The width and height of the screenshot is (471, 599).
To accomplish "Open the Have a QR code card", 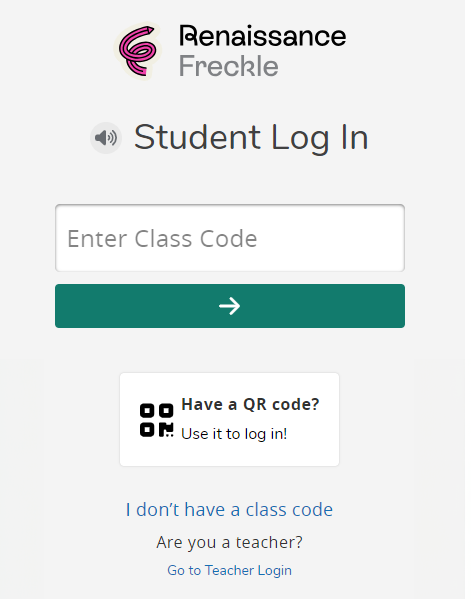I will pyautogui.click(x=230, y=419).
